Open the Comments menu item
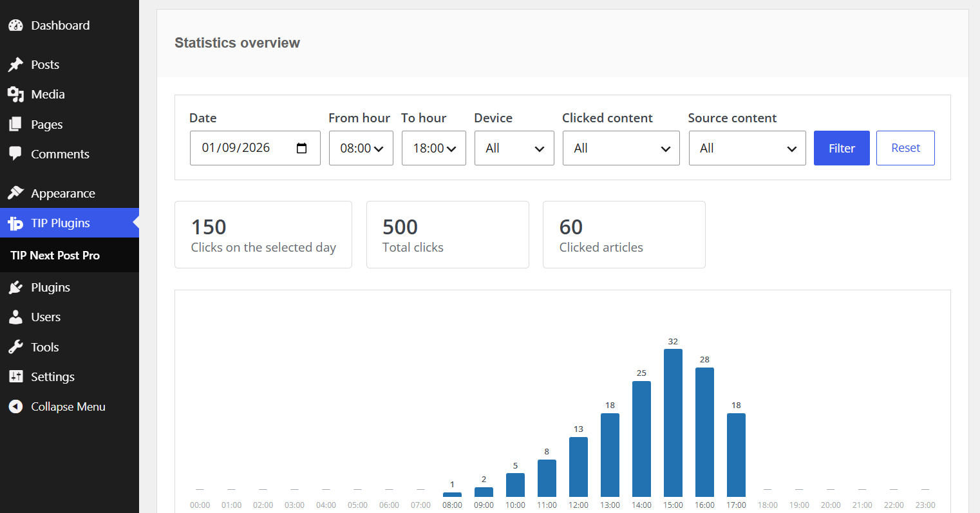Screen dimensions: 980x513 pyautogui.click(x=70, y=154)
